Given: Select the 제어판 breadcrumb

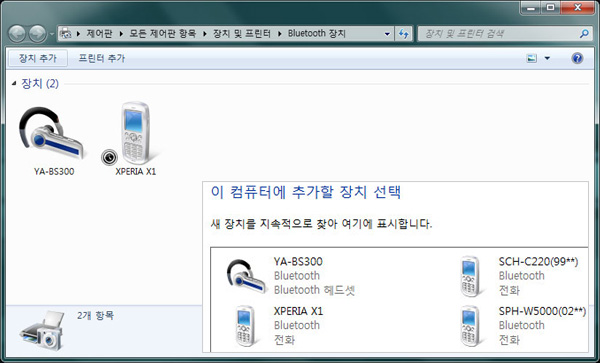Looking at the screenshot, I should pos(99,34).
